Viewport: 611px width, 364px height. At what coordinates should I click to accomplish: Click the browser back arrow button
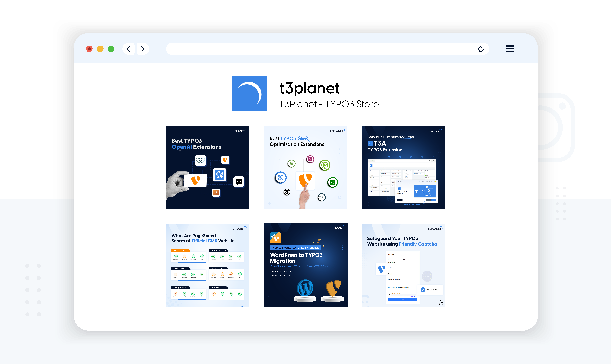(129, 49)
